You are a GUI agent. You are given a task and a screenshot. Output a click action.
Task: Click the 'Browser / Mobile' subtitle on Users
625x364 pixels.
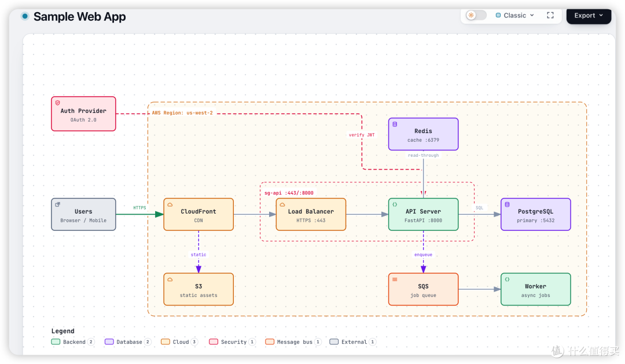pos(83,220)
